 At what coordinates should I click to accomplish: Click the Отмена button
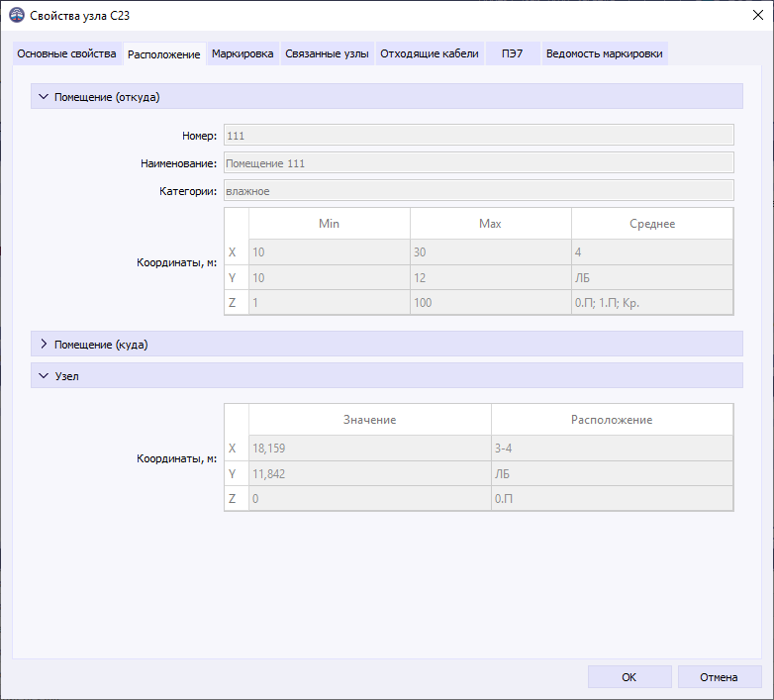(x=720, y=677)
